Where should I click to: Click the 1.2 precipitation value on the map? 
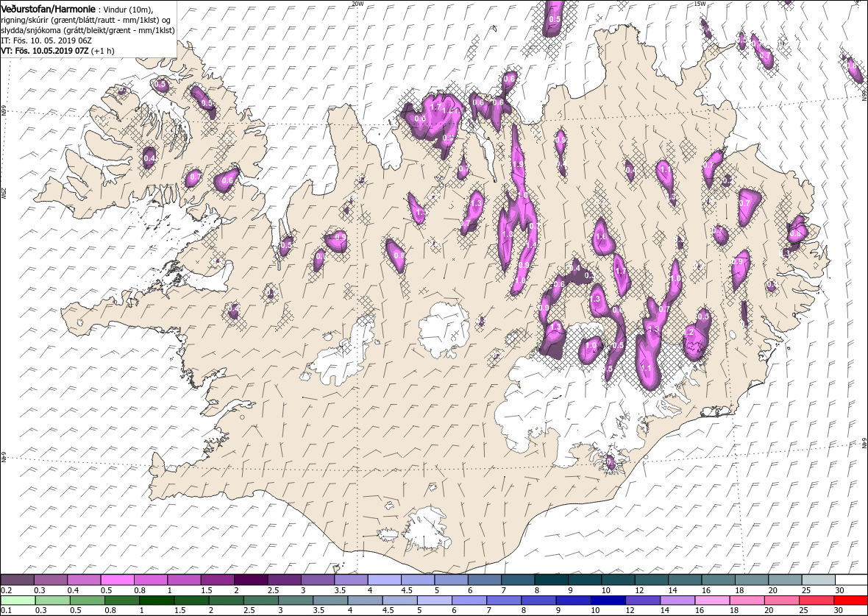coord(689,333)
